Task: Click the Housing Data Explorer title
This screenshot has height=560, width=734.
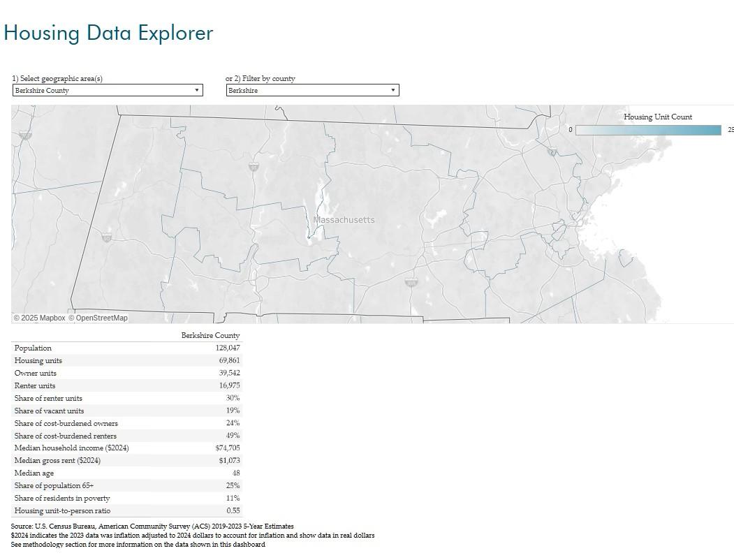Action: pyautogui.click(x=108, y=33)
